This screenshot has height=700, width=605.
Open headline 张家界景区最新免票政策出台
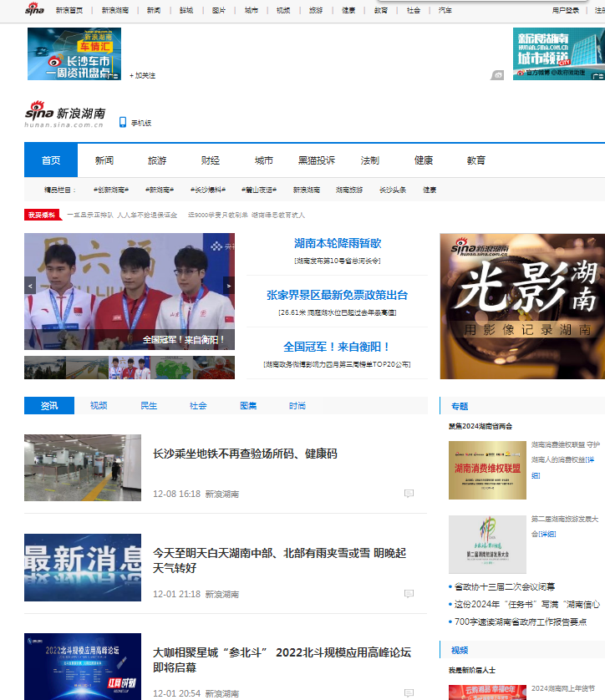[337, 295]
